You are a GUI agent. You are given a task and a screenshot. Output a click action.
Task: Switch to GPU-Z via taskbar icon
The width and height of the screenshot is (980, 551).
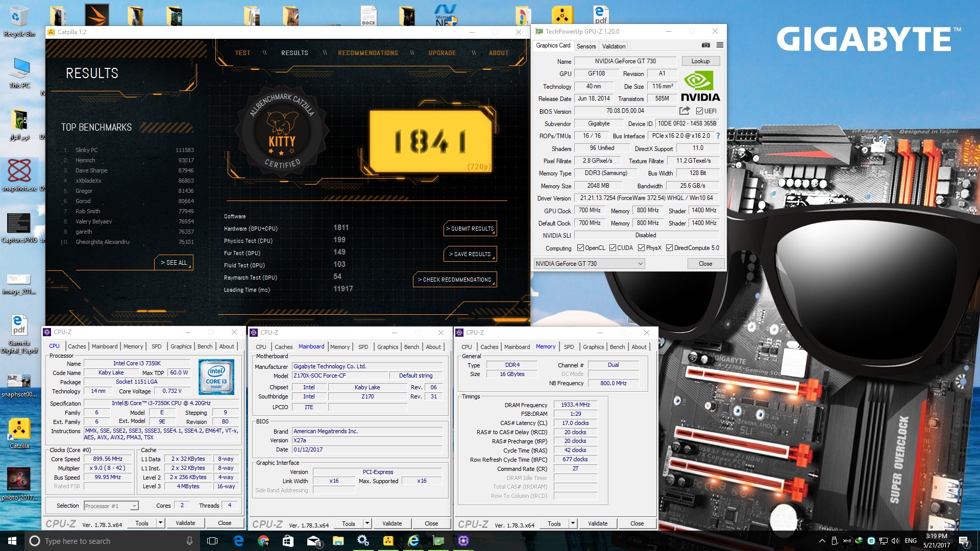(438, 541)
